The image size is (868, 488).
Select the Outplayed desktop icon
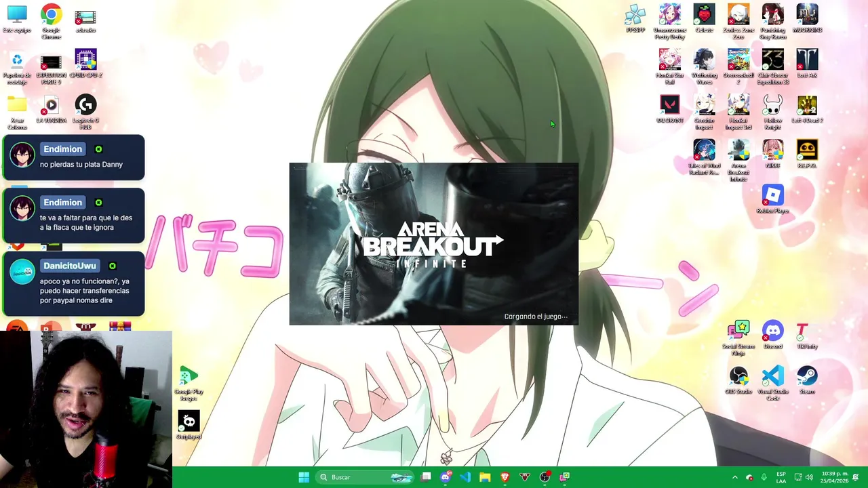pos(189,426)
